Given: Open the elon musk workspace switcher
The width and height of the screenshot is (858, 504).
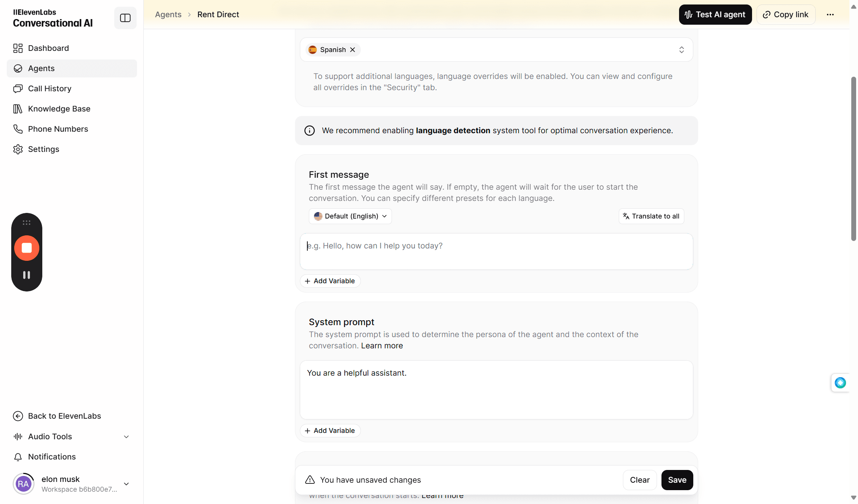Looking at the screenshot, I should point(72,484).
